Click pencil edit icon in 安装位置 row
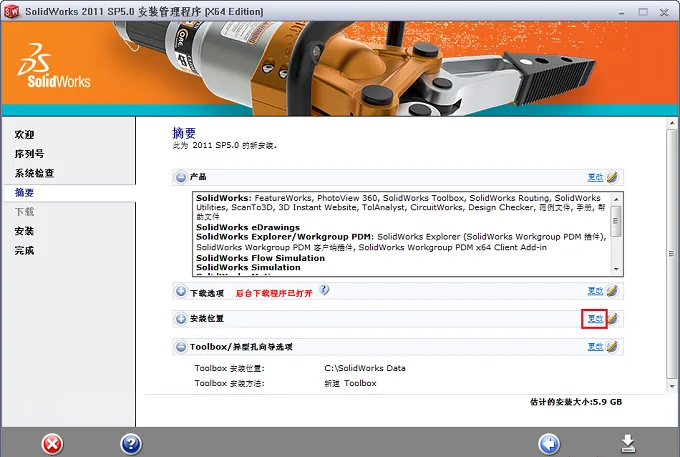This screenshot has width=680, height=457. (x=612, y=319)
